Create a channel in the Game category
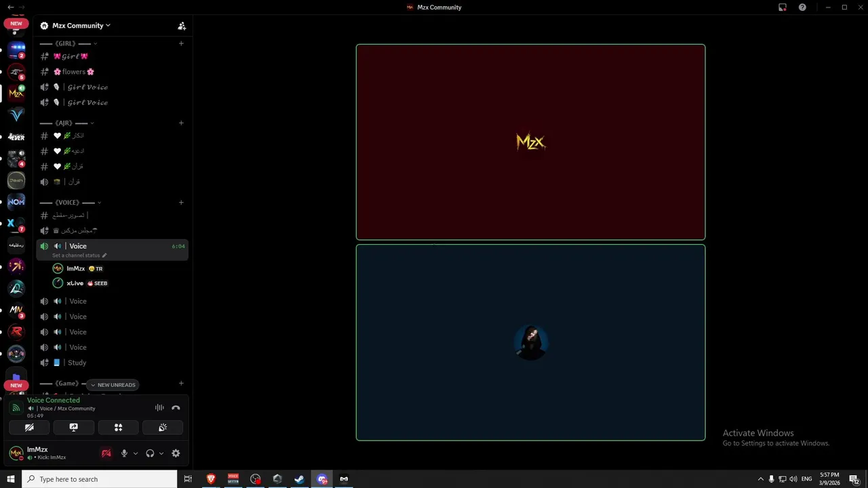The image size is (868, 488). 181,384
